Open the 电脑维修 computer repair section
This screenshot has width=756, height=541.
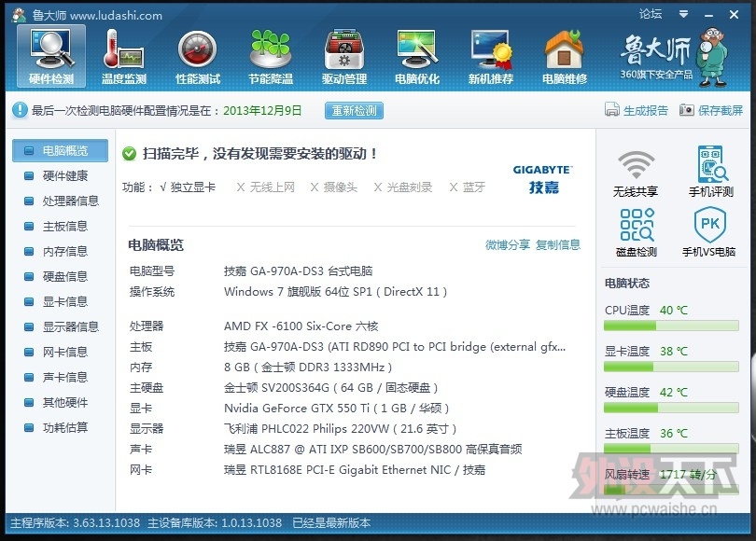click(x=564, y=57)
